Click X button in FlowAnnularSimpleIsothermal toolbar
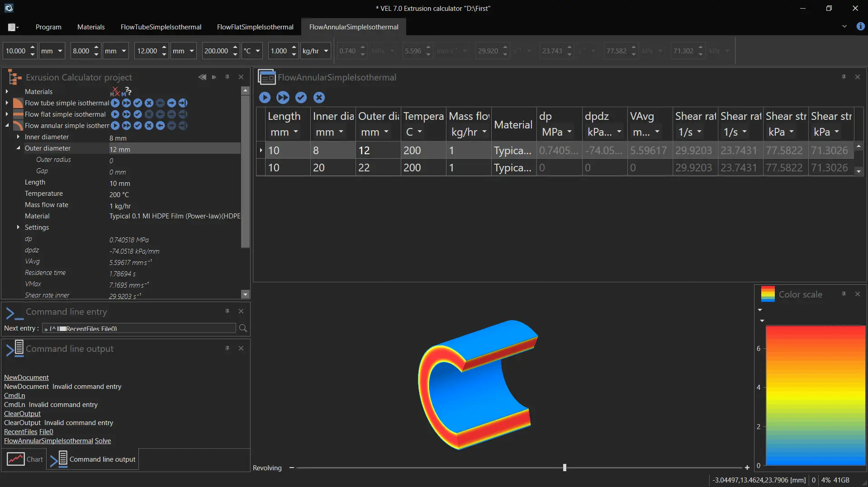 (319, 98)
